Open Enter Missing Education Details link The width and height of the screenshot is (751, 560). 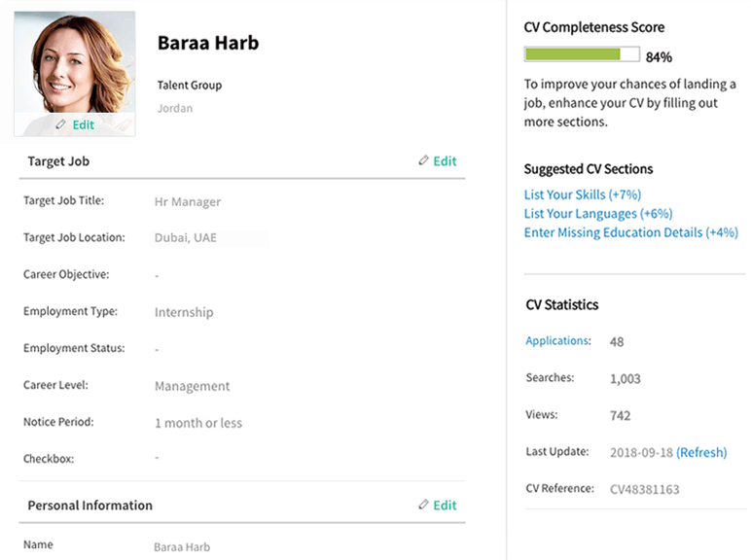630,232
